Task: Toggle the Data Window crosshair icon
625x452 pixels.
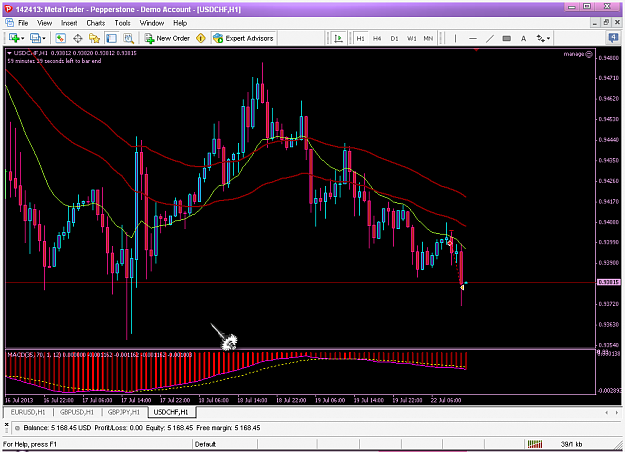Action: coord(78,38)
